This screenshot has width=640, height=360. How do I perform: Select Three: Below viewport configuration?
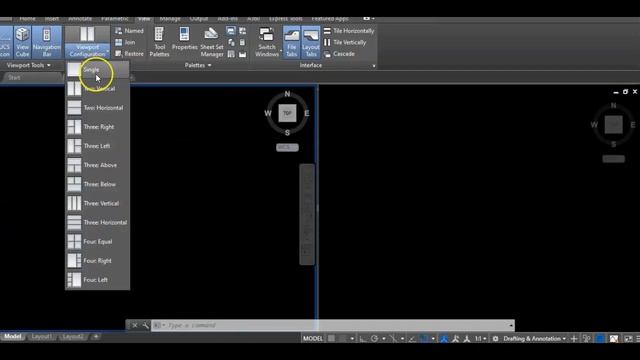coord(98,184)
